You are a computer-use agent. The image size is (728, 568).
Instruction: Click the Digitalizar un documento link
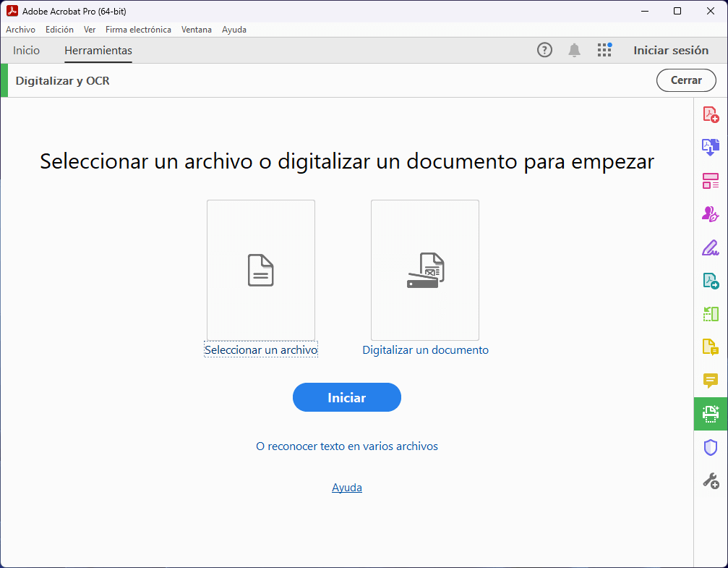(425, 350)
